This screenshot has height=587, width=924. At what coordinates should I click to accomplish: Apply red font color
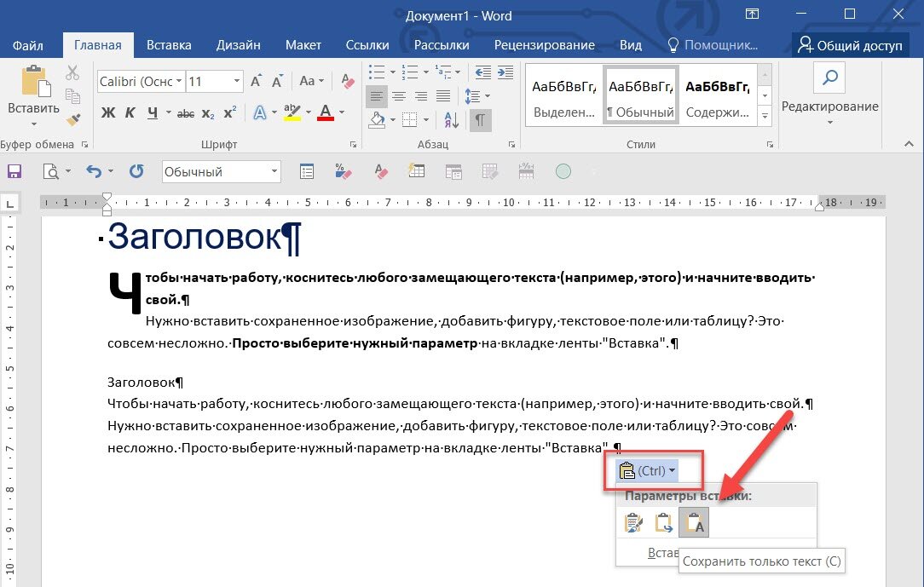click(326, 112)
